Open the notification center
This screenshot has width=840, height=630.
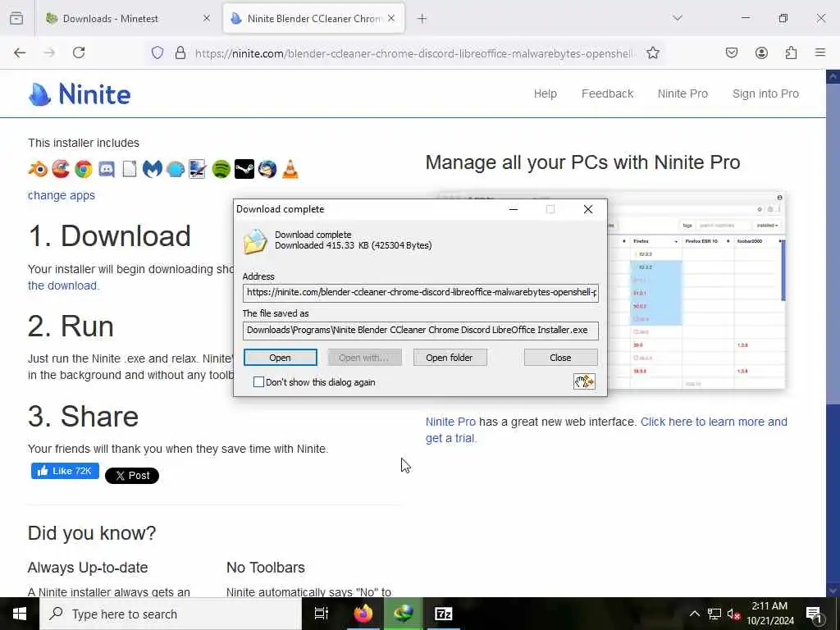coord(815,614)
